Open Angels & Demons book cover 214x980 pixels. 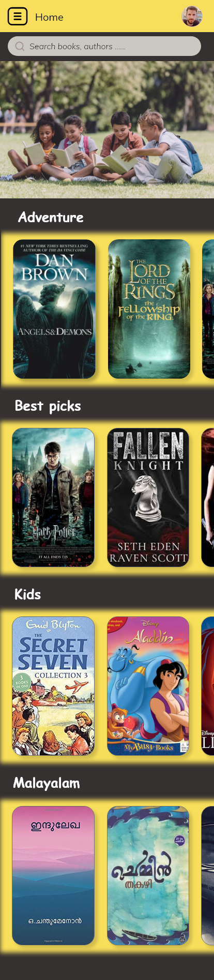click(x=54, y=309)
